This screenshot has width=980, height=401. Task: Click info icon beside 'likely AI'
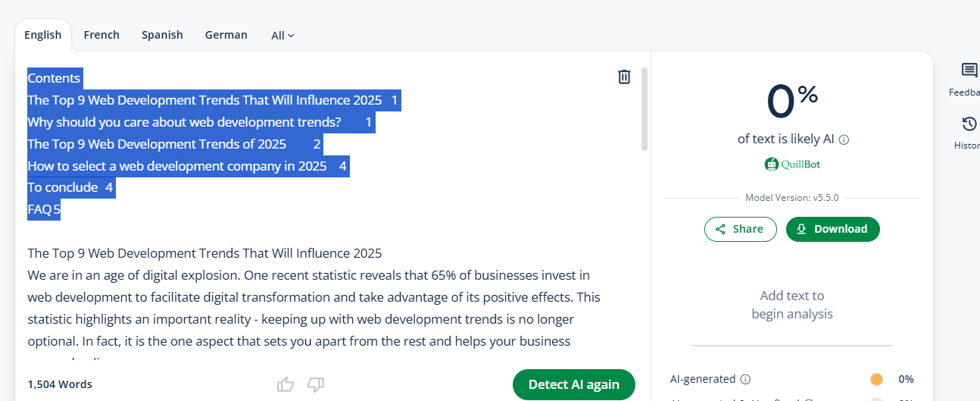pos(844,139)
